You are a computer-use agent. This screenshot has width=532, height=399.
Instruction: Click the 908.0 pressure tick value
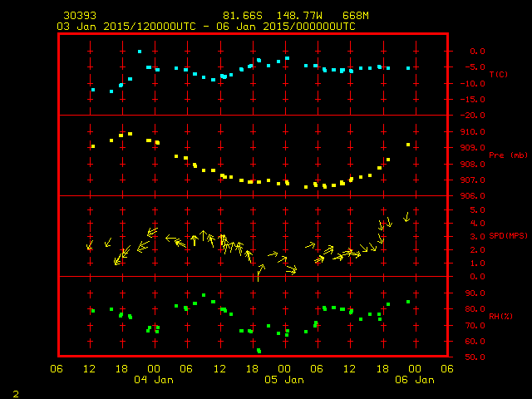click(x=473, y=165)
